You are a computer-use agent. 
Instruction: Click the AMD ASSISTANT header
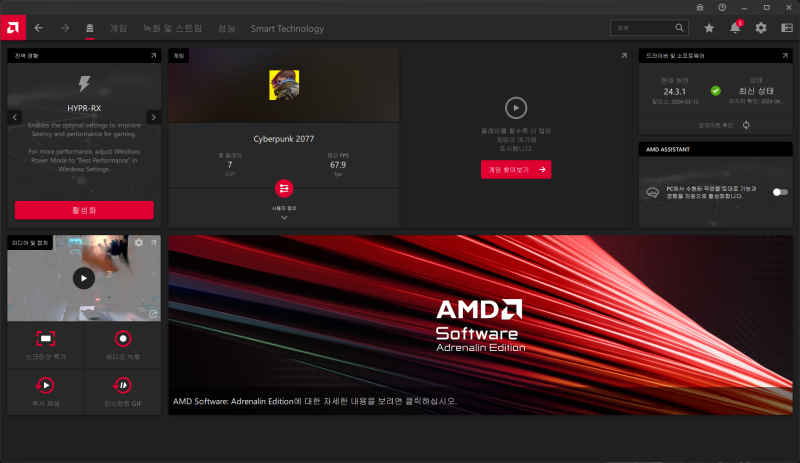click(668, 150)
